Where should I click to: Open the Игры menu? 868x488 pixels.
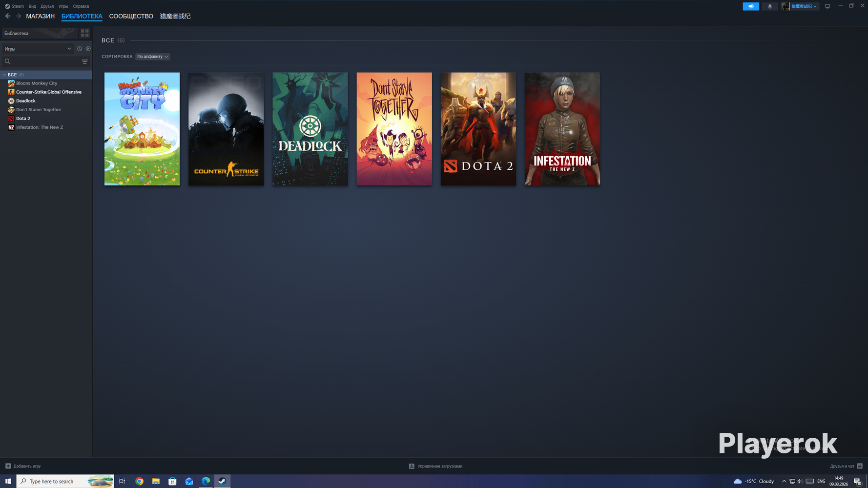point(63,6)
